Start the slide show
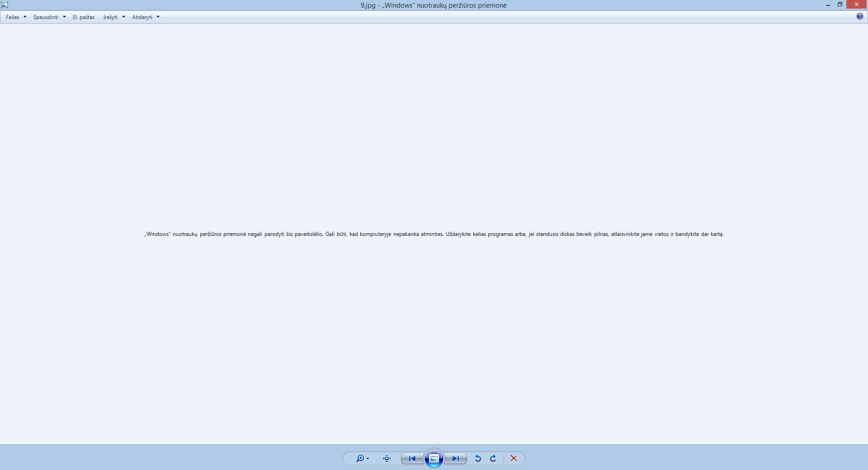The image size is (868, 470). [x=434, y=458]
